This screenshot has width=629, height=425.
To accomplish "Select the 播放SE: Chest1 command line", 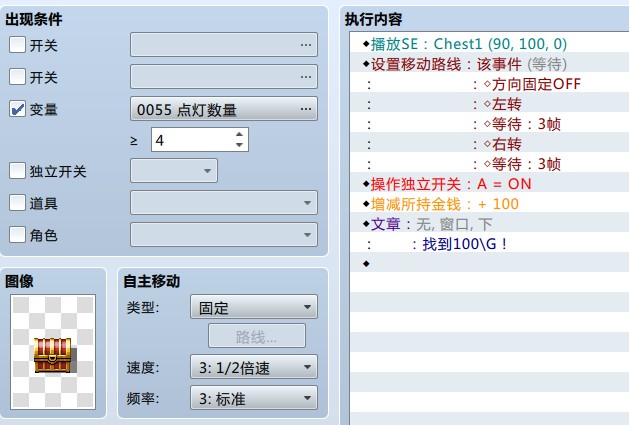I will 489,44.
